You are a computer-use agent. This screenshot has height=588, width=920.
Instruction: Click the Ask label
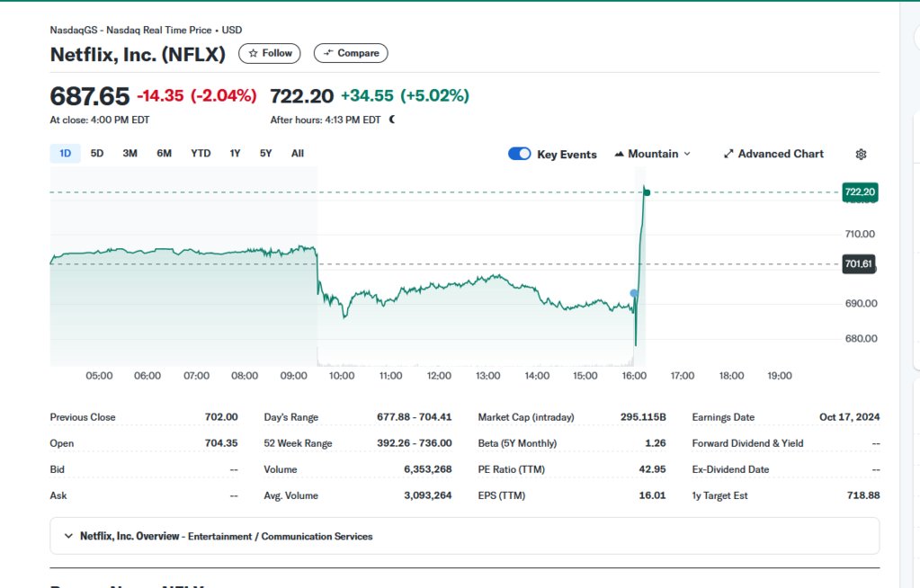[58, 495]
